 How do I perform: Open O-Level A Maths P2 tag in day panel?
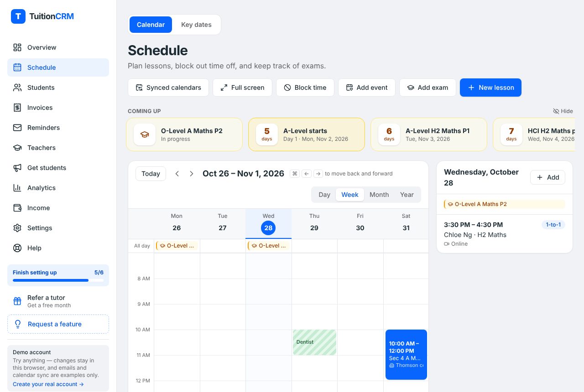(505, 204)
